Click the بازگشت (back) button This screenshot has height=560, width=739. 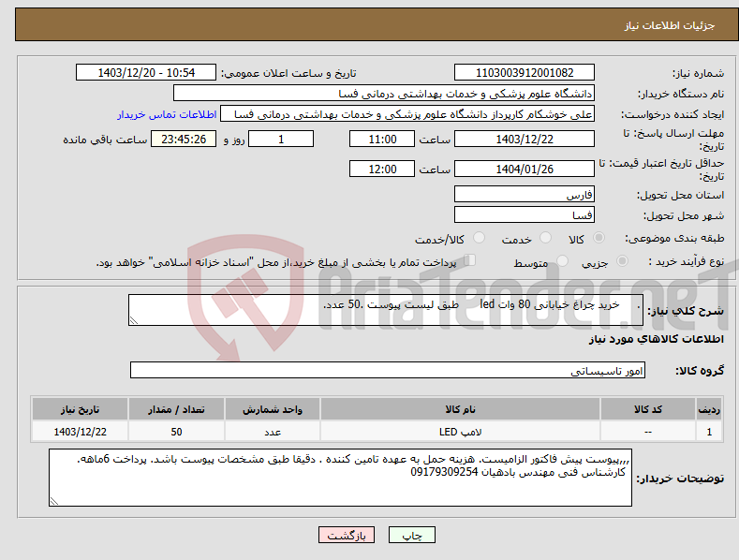[x=347, y=535]
